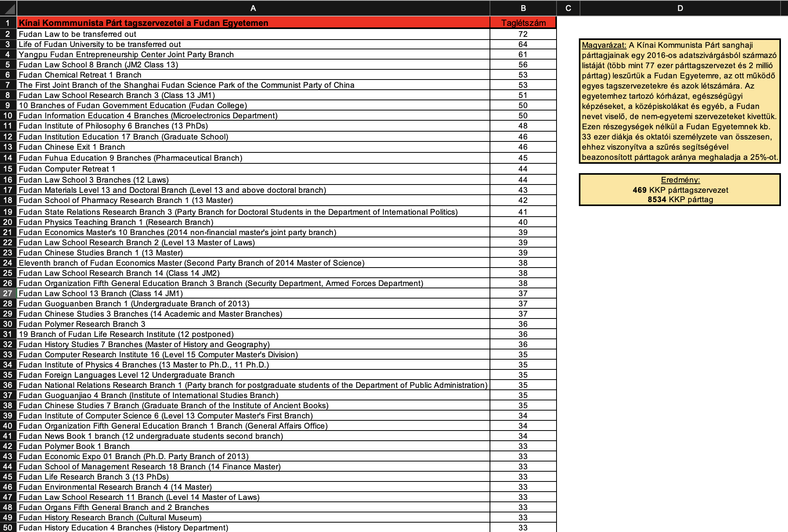This screenshot has height=532, width=788.
Task: Click 'Yangpu Fudan Entrepreneurship Center Joint Party Branch'
Action: pos(253,54)
